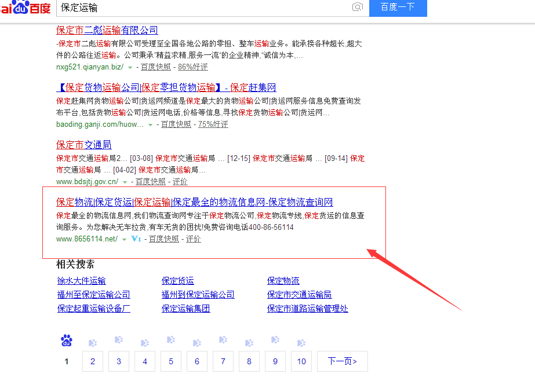Go to results page 2
Viewport: 535px width, 392px height.
coord(93,361)
